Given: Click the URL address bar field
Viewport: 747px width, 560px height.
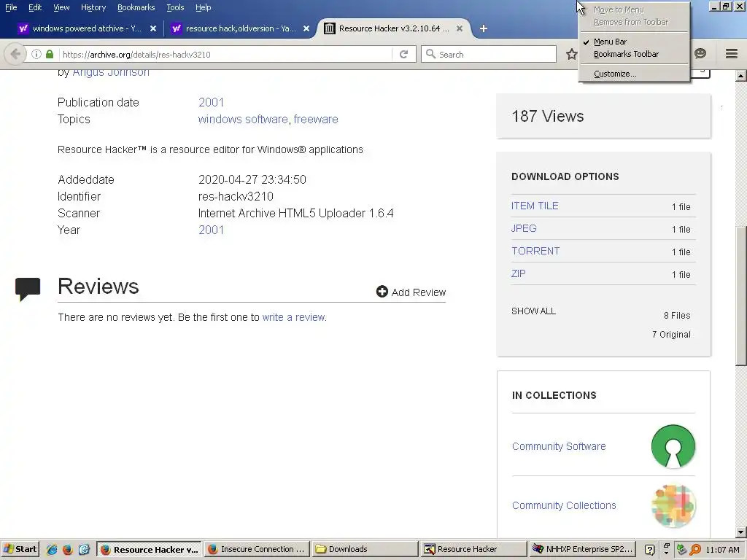Looking at the screenshot, I should 226,54.
